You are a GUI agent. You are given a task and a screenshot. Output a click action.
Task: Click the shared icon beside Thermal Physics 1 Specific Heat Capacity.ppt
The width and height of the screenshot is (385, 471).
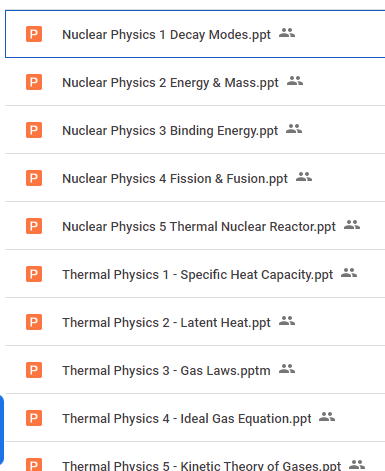[349, 273]
